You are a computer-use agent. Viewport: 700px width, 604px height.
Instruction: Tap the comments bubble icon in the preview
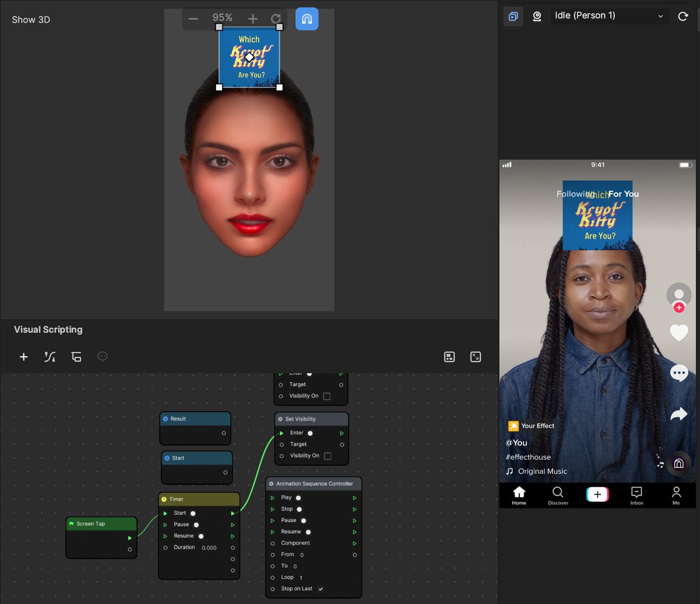pyautogui.click(x=679, y=373)
